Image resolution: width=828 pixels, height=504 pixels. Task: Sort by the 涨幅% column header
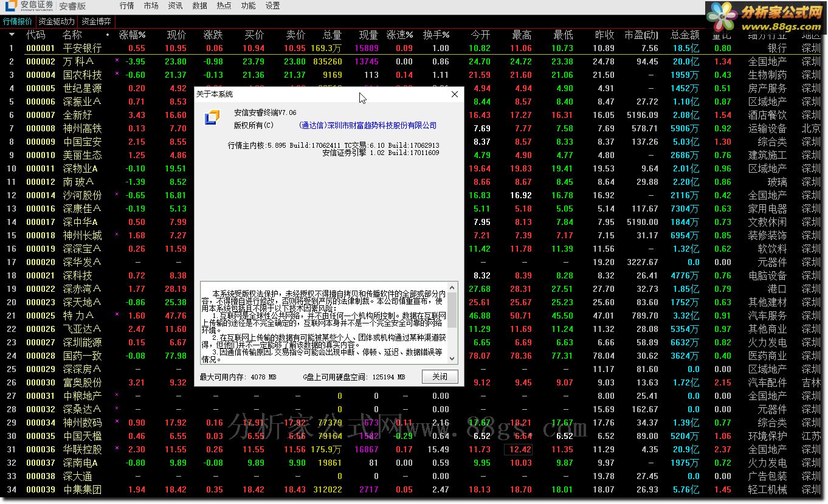point(132,35)
